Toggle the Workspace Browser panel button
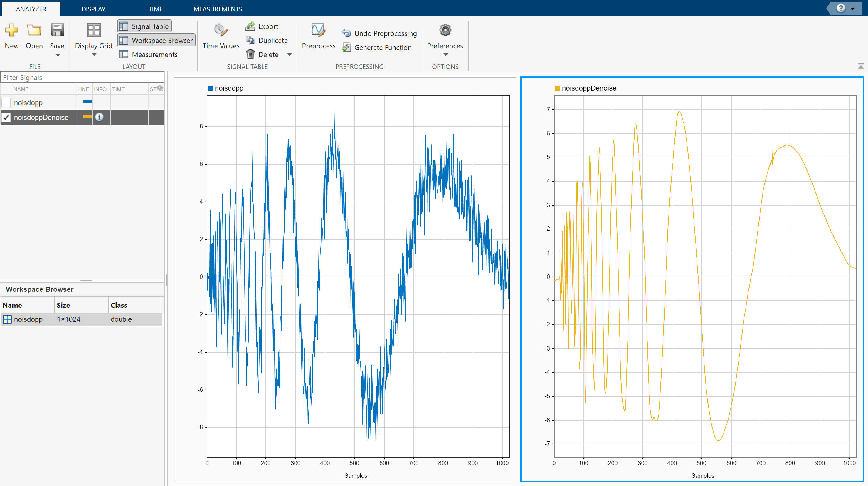 [x=156, y=40]
